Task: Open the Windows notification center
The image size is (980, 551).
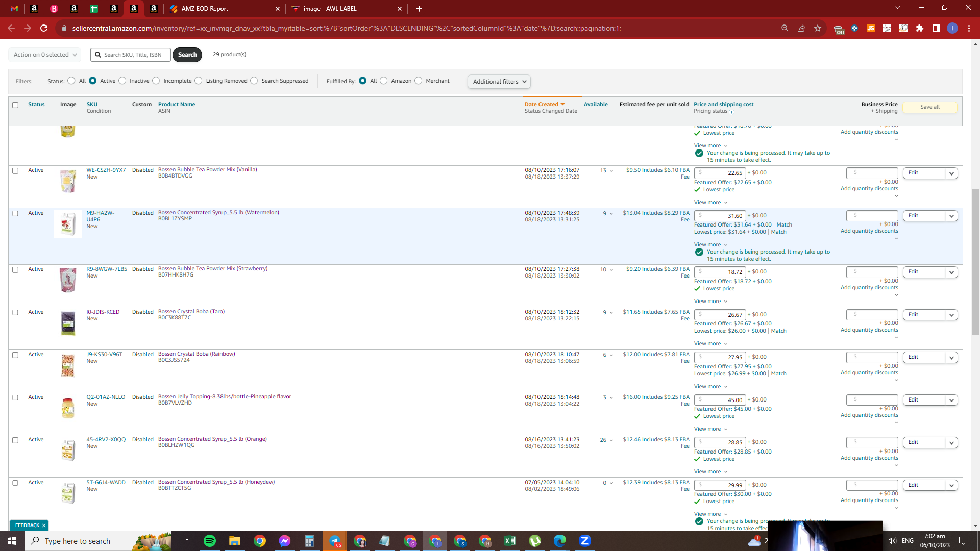Action: (x=963, y=541)
